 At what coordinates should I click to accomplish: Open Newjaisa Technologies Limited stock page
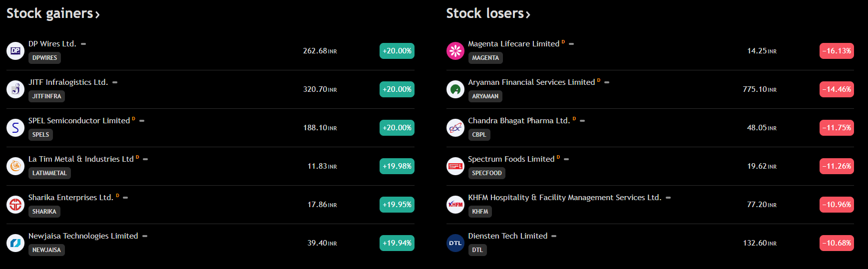pyautogui.click(x=83, y=236)
